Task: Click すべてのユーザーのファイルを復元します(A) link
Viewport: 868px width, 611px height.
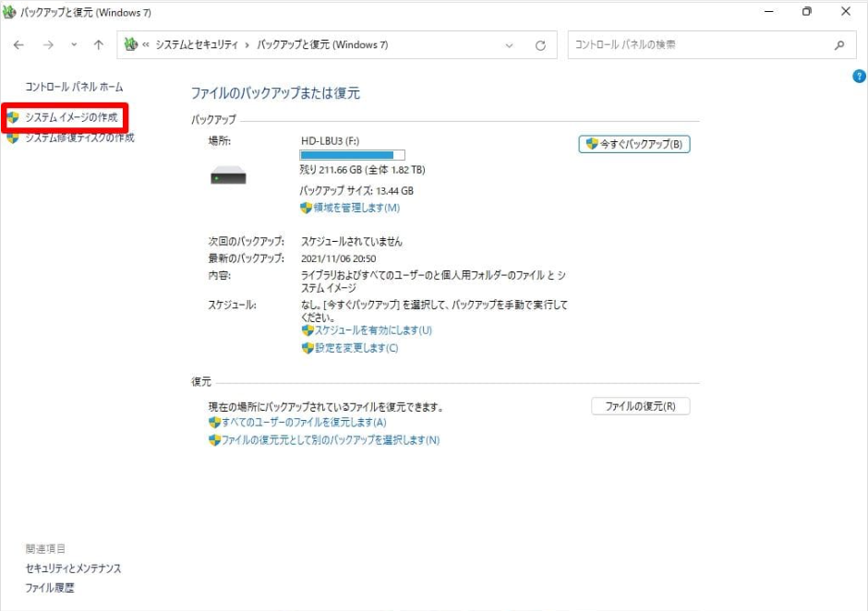Action: pyautogui.click(x=304, y=423)
